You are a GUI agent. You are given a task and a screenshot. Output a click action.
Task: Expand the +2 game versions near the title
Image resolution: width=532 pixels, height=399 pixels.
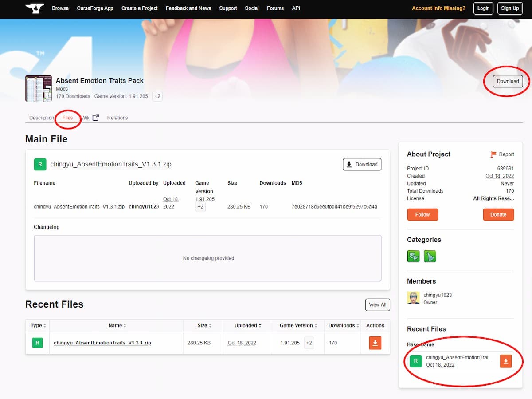[x=157, y=96]
